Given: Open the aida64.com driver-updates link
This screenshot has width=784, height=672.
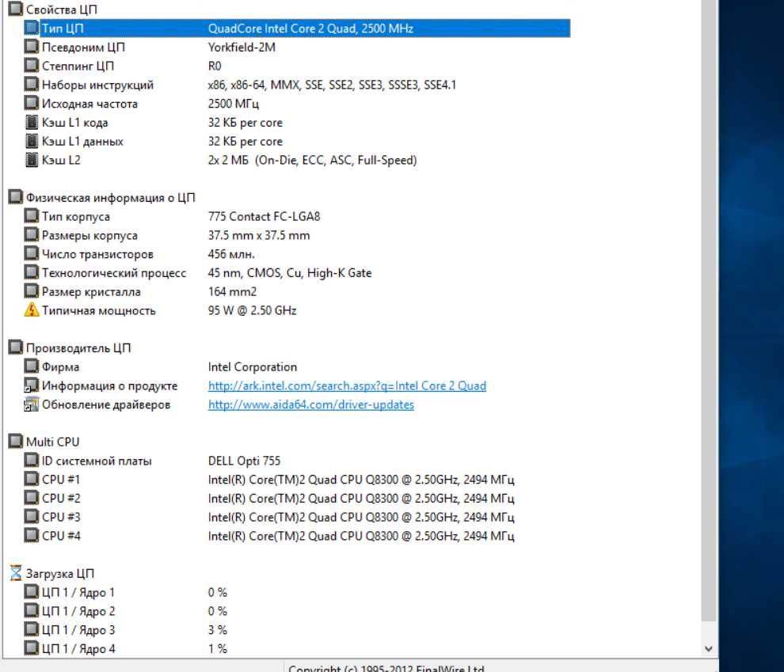Looking at the screenshot, I should 311,404.
